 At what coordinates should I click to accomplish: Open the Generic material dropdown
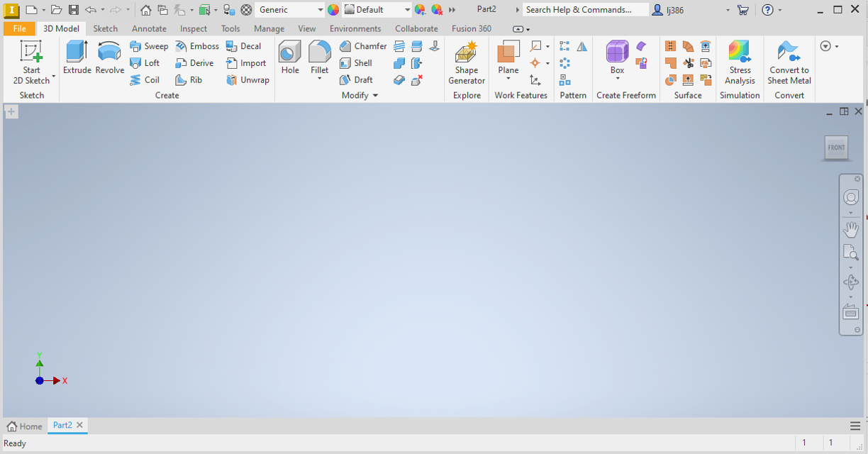click(x=320, y=10)
